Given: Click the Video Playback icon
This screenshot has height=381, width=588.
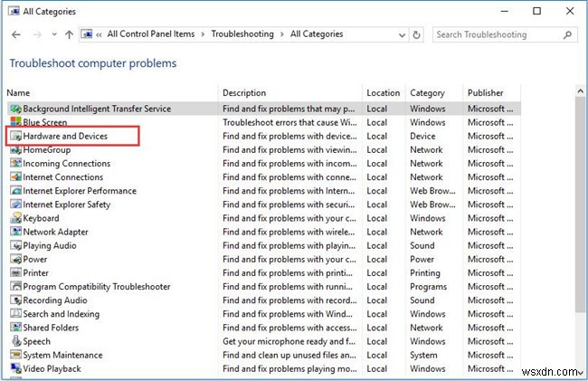Looking at the screenshot, I should tap(15, 368).
